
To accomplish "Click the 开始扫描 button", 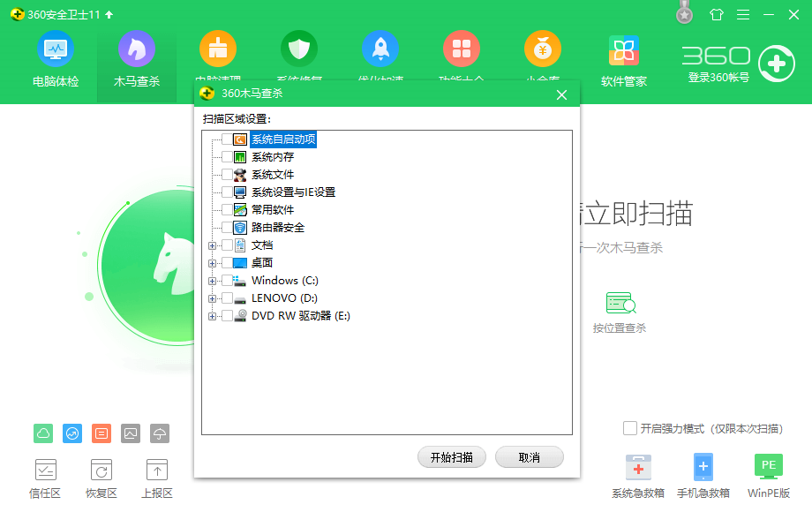I will 452,457.
